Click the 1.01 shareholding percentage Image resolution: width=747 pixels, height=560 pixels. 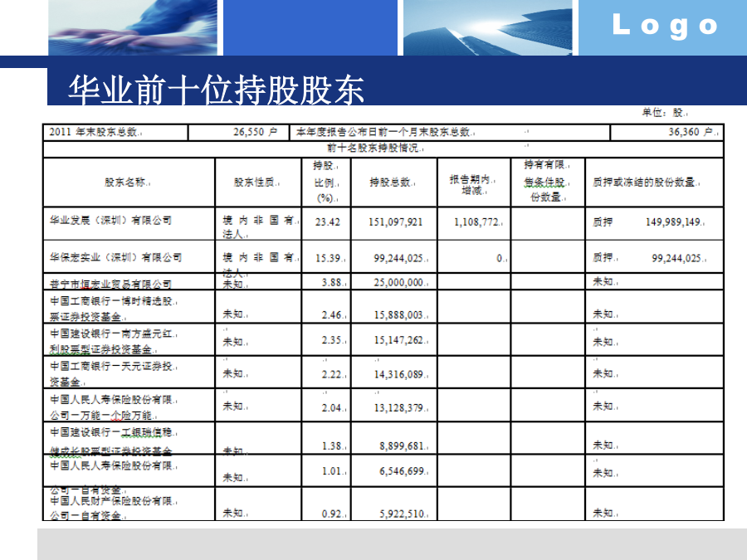[x=331, y=471]
